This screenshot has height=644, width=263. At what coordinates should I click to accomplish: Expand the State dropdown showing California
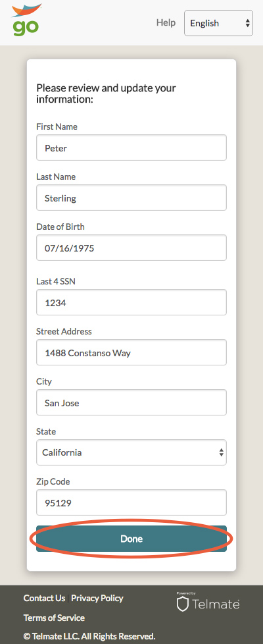[131, 452]
